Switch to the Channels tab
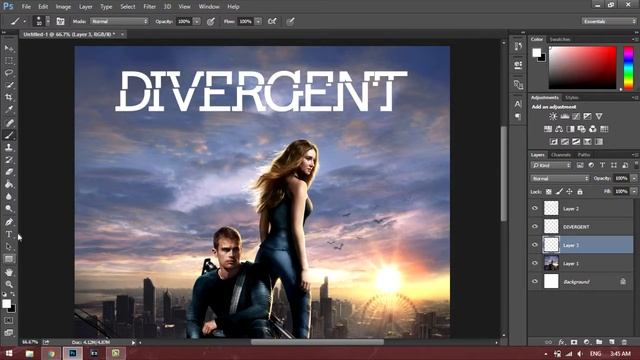This screenshot has height=360, width=640. pos(561,155)
